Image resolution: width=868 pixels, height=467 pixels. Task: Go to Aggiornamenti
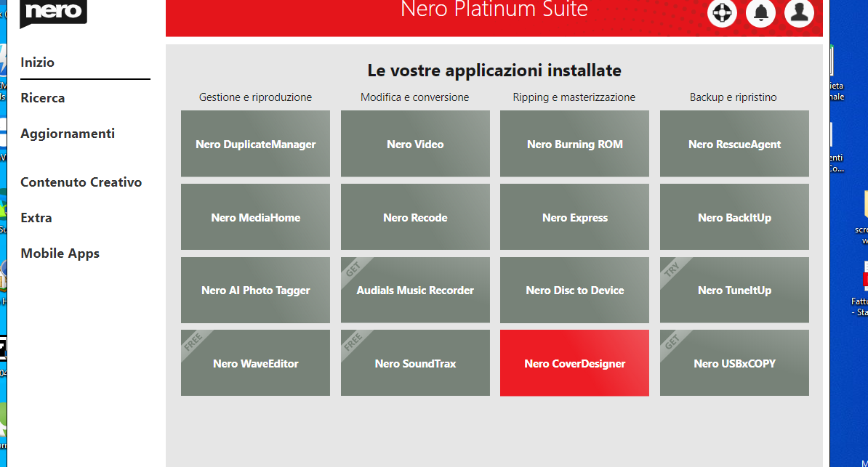click(x=68, y=134)
